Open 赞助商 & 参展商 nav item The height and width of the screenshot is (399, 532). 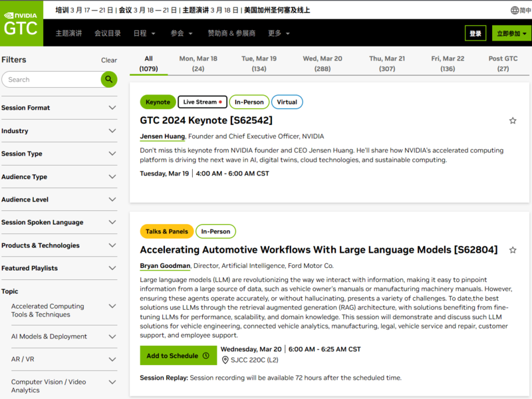pyautogui.click(x=231, y=33)
